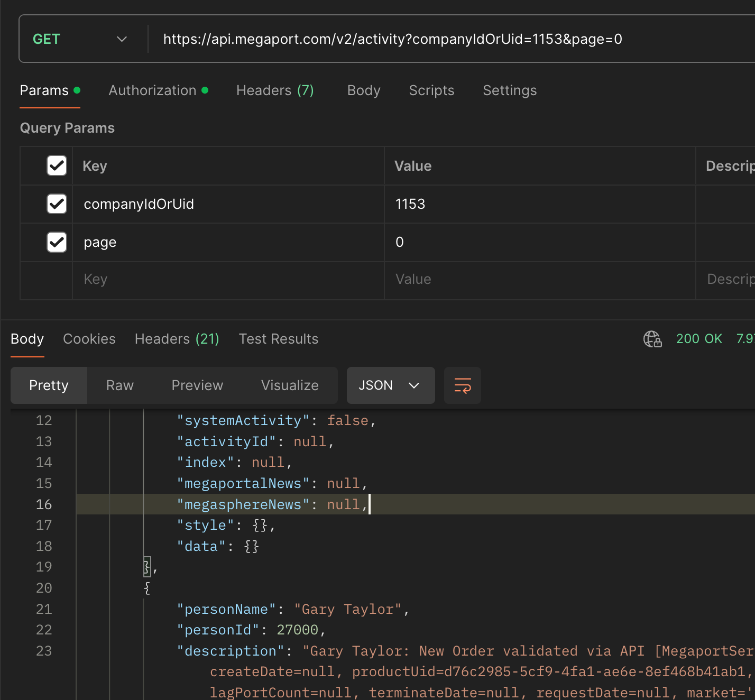Image resolution: width=755 pixels, height=700 pixels.
Task: Open the JSON format dropdown
Action: tap(391, 385)
